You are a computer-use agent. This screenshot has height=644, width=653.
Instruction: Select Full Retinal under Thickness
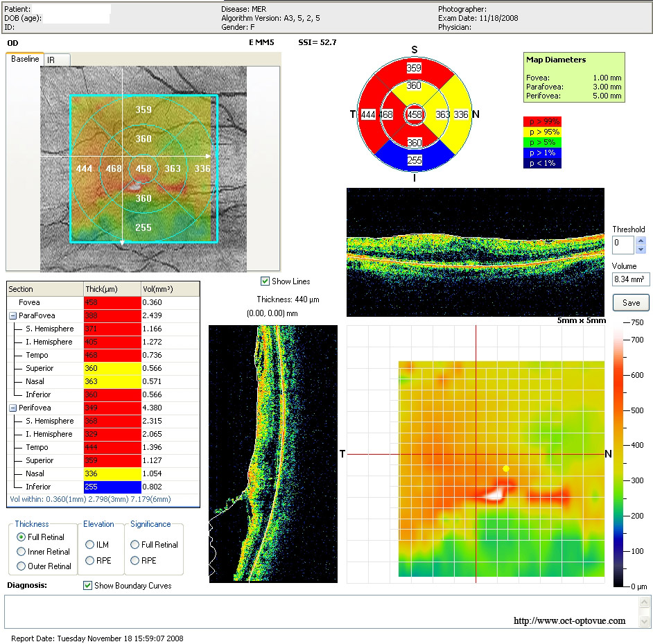[x=21, y=537]
